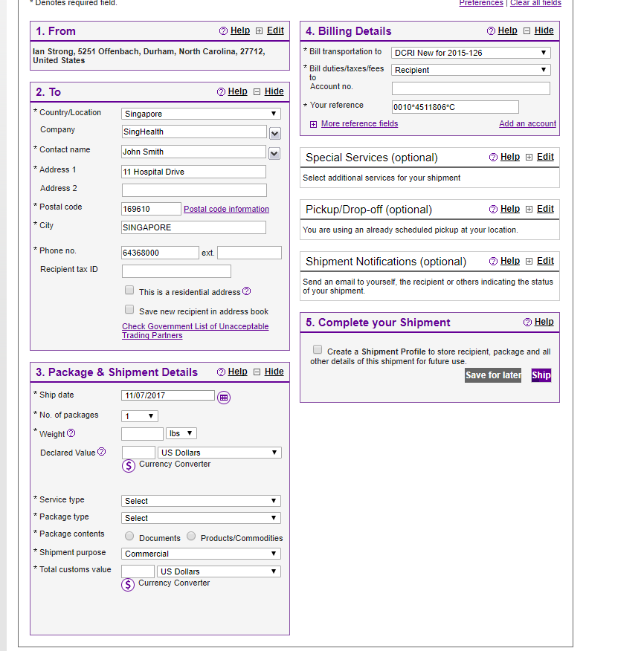Open Government List of Unacceptable Trading Partners
Image resolution: width=644 pixels, height=651 pixels.
pyautogui.click(x=196, y=331)
